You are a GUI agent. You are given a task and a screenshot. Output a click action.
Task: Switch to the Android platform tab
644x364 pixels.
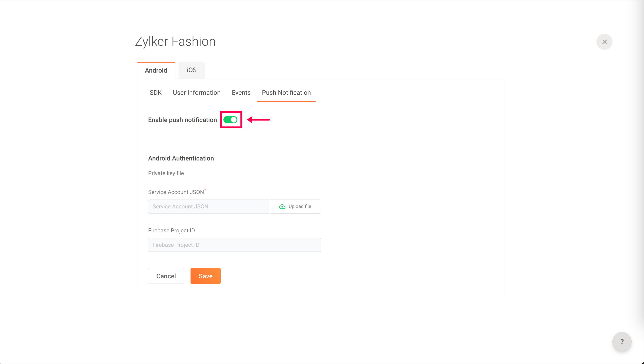click(x=156, y=70)
